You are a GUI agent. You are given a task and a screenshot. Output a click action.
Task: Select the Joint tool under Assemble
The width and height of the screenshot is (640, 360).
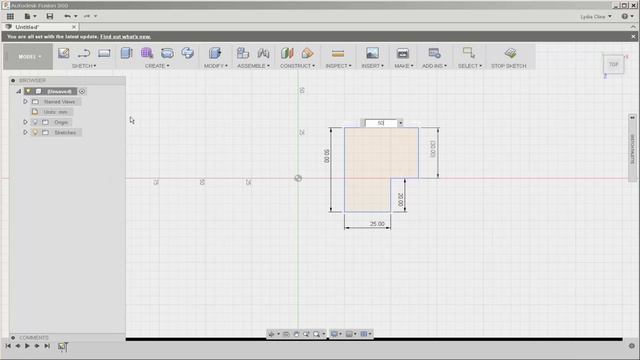263,53
